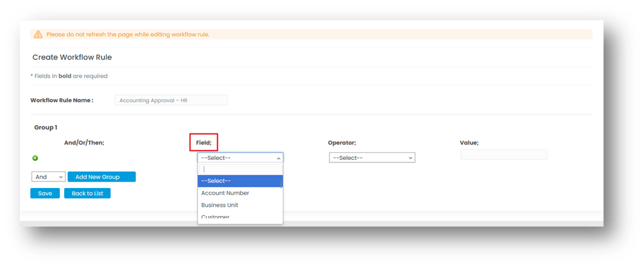Click the Fields in bold are required note
The width and height of the screenshot is (644, 267).
[69, 76]
